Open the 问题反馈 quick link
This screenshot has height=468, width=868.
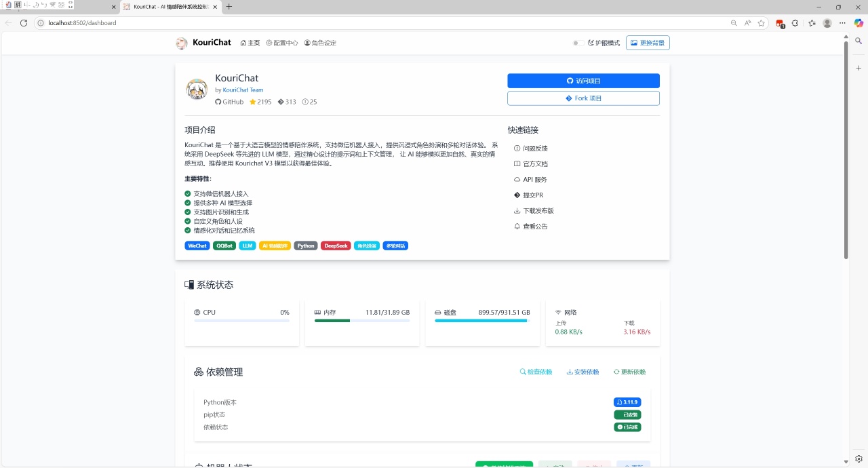(531, 149)
